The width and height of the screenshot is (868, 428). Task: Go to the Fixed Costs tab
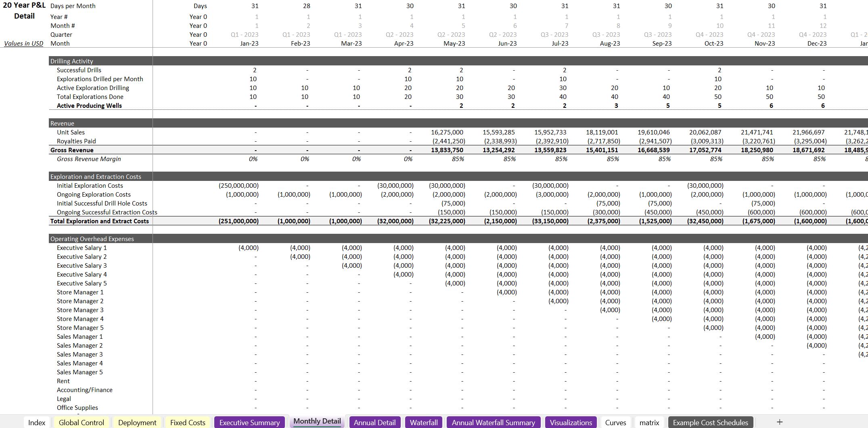click(188, 422)
